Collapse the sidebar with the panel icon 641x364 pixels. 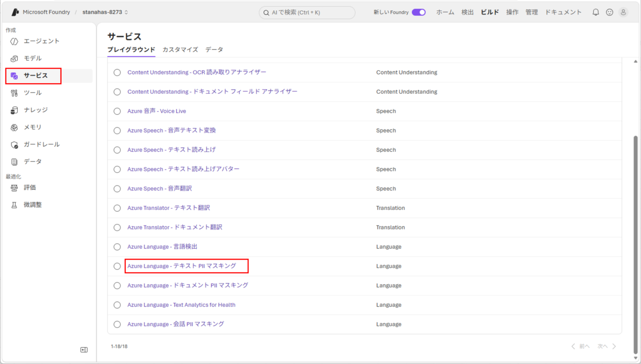pos(84,350)
